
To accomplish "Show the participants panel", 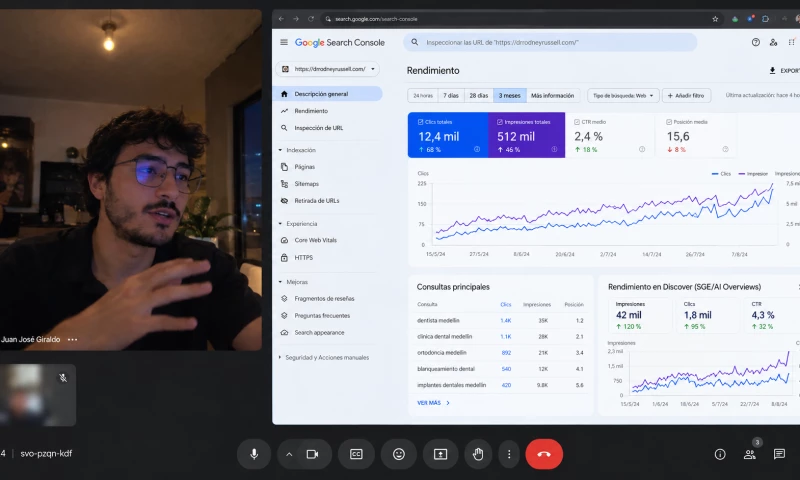I will tap(749, 454).
